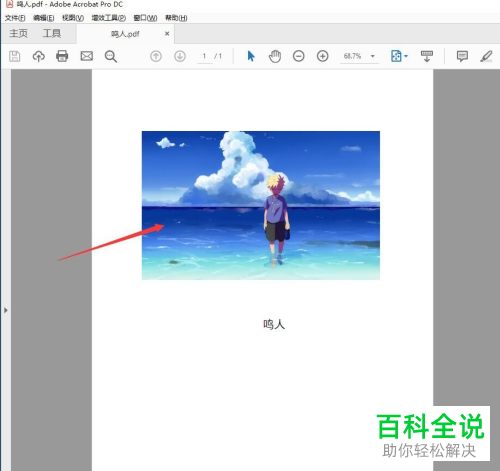
Task: Open the 文件(F) menu
Action: point(15,18)
